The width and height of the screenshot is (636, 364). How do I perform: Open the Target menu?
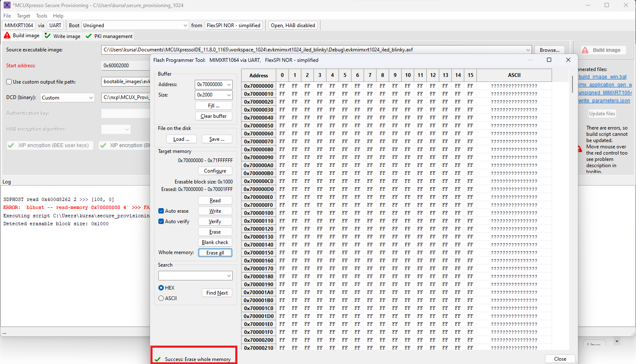click(x=23, y=16)
